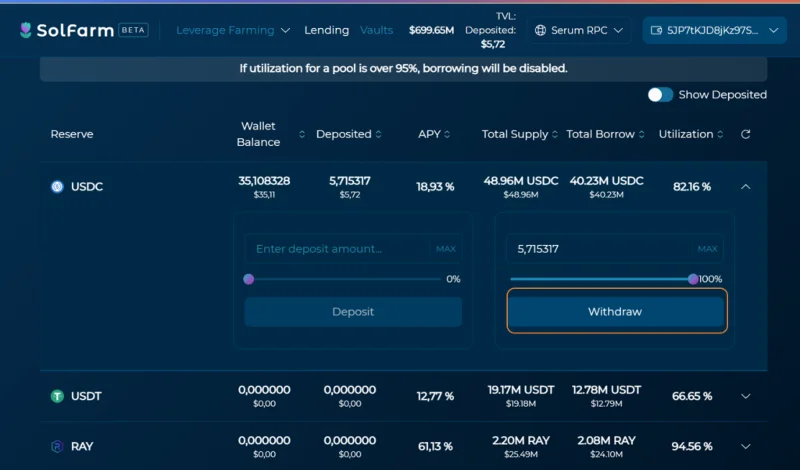Click MAX in the deposit field
The height and width of the screenshot is (470, 800).
pyautogui.click(x=445, y=249)
